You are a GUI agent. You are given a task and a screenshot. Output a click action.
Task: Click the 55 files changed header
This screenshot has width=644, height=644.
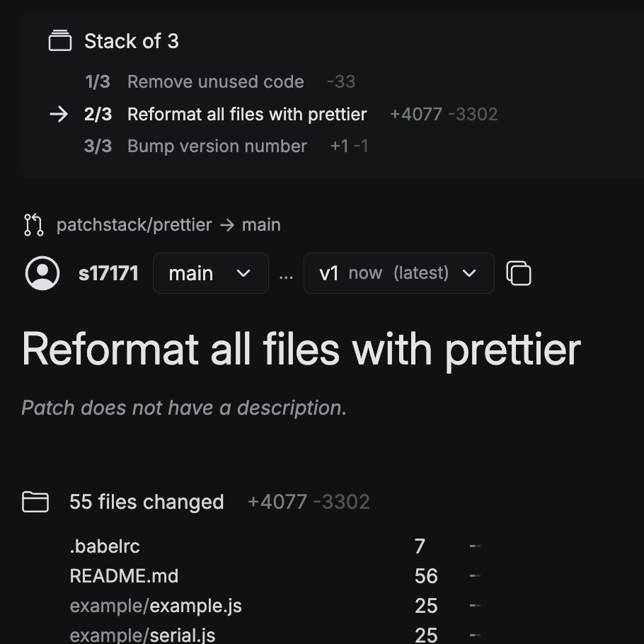[146, 502]
